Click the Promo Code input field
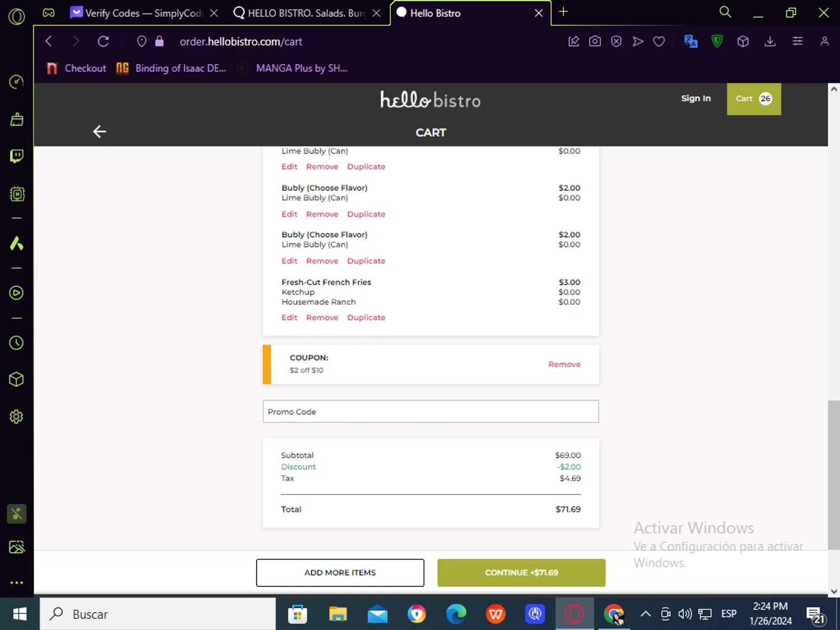Viewport: 840px width, 630px height. coord(431,412)
